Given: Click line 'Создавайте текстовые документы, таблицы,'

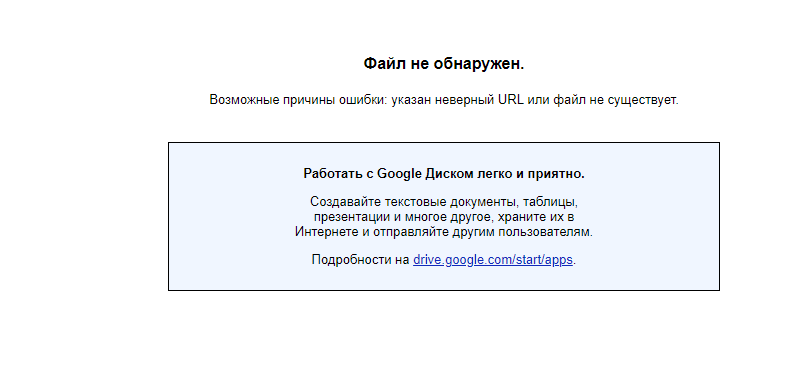Looking at the screenshot, I should 444,202.
